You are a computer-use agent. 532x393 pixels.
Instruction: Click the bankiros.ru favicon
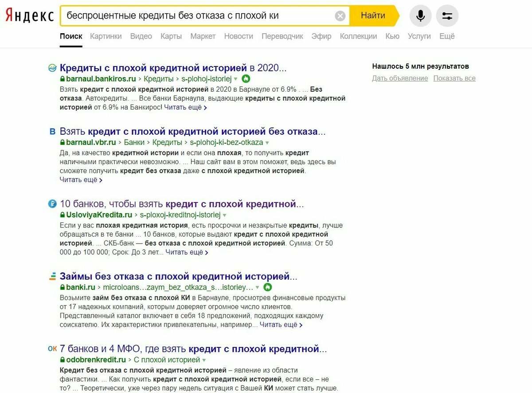point(52,68)
